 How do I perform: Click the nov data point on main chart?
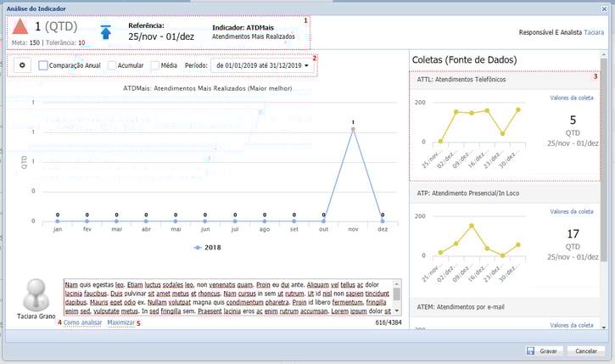(x=353, y=129)
